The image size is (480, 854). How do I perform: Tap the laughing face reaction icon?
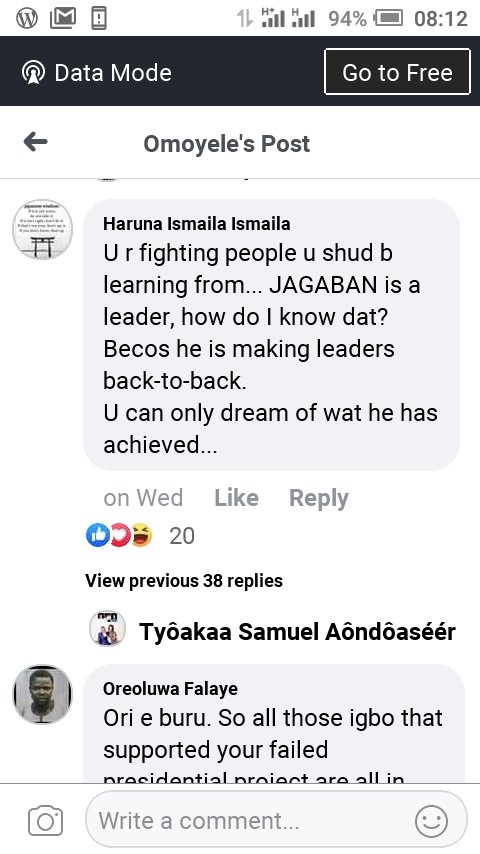click(142, 535)
